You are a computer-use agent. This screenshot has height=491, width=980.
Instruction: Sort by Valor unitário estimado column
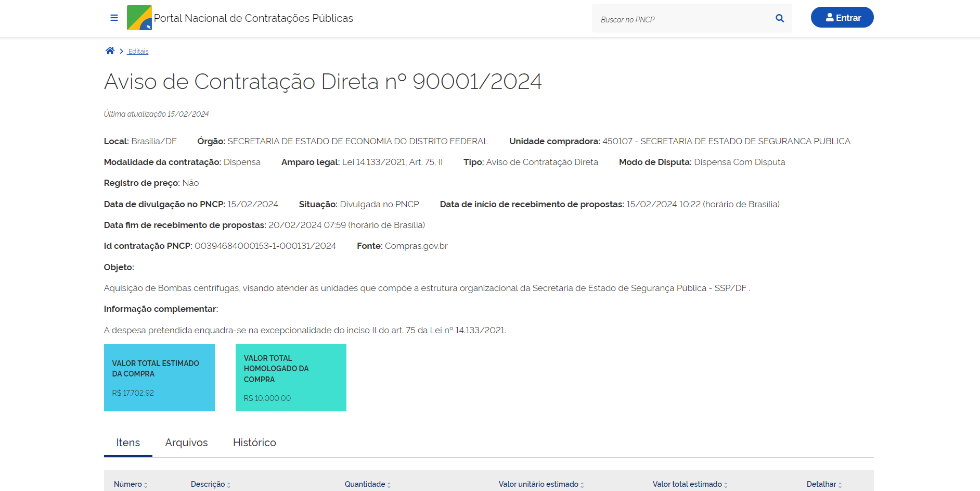(541, 484)
